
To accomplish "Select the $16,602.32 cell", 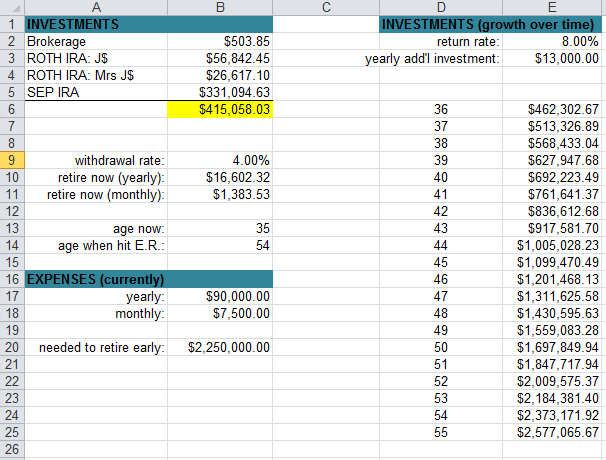I will (x=220, y=177).
